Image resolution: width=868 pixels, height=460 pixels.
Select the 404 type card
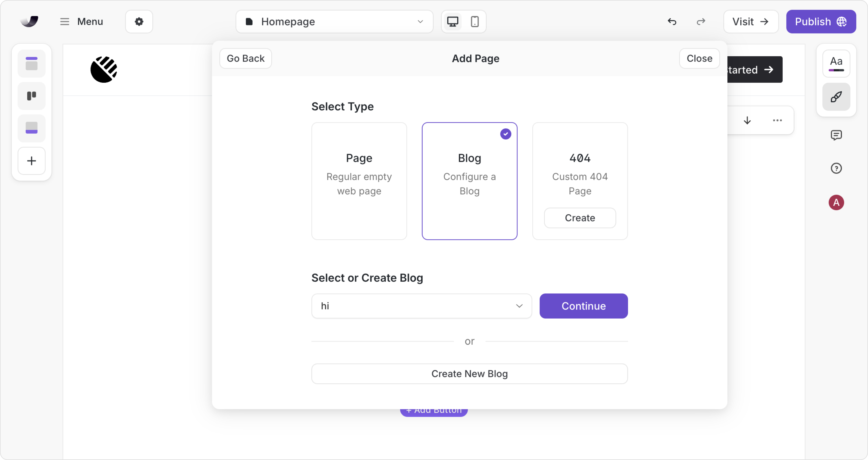(x=579, y=169)
